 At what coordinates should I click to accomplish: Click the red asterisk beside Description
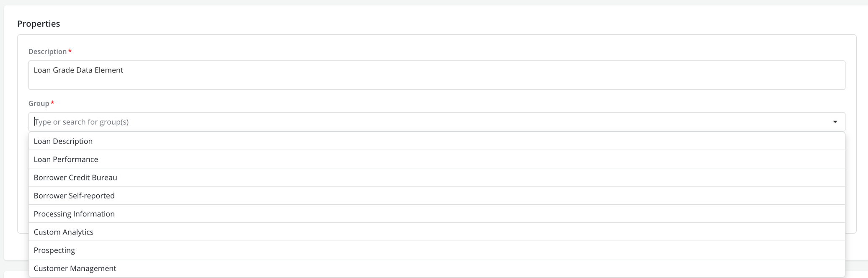(70, 51)
